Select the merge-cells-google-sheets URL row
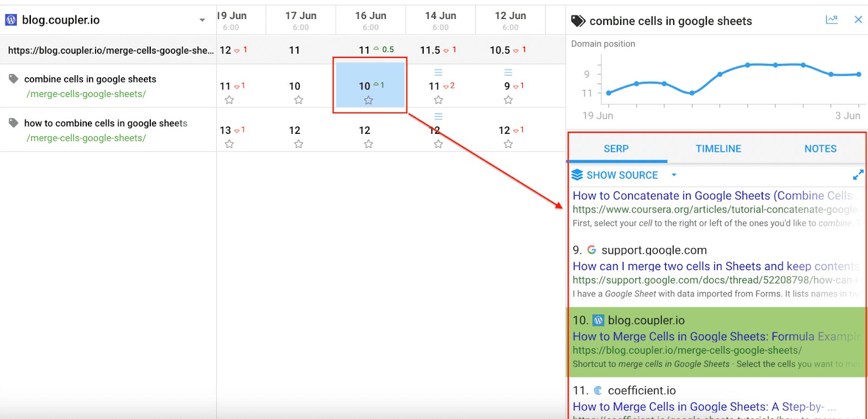Screen dimensions: 868x419 (x=111, y=50)
